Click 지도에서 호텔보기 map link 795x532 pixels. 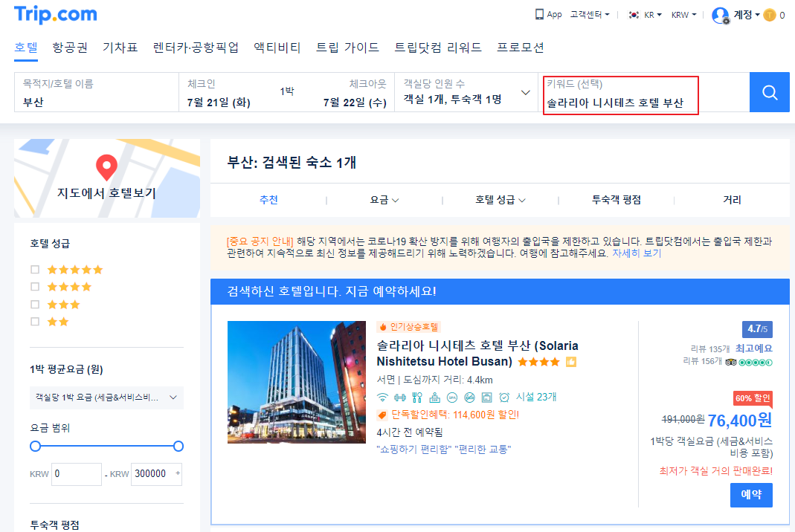pyautogui.click(x=106, y=193)
